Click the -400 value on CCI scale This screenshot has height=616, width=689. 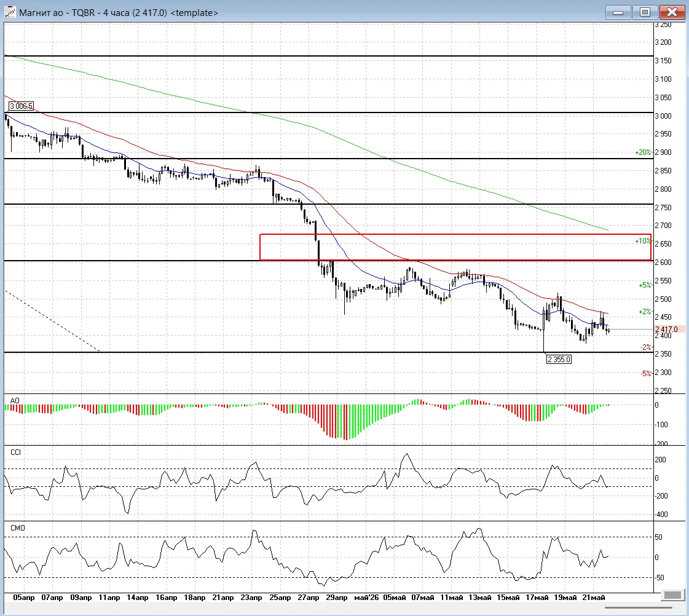pos(661,515)
